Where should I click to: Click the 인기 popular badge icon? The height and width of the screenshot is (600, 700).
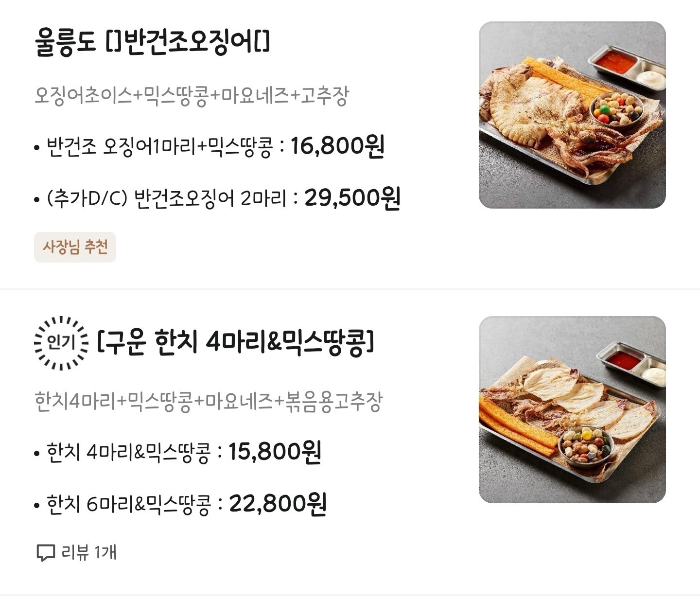(x=61, y=343)
